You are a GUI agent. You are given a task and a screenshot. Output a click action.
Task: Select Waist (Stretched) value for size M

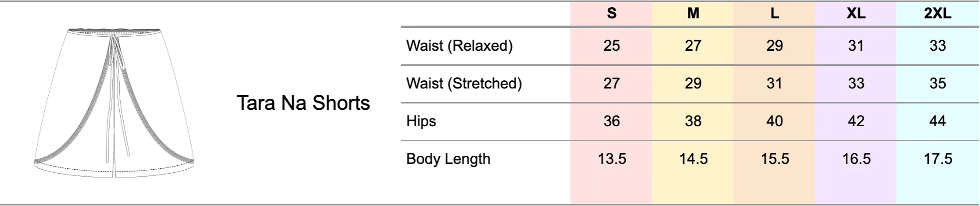(693, 84)
